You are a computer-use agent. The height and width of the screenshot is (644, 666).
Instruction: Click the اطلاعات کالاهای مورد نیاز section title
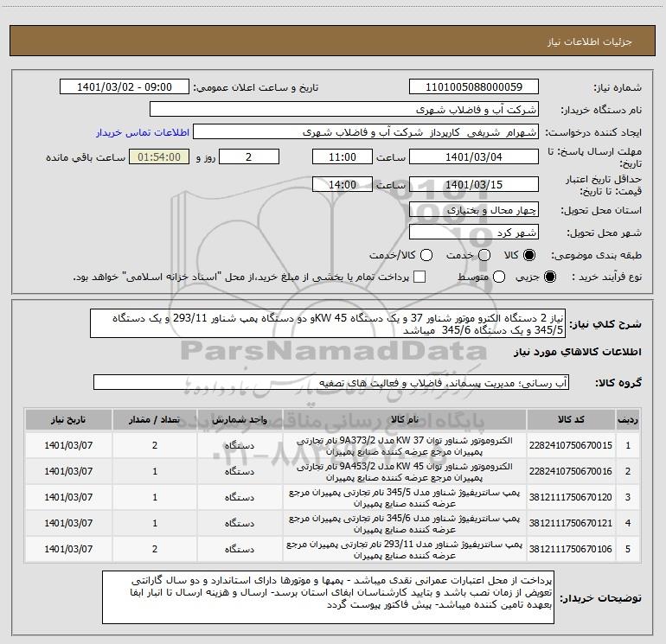pos(578,352)
